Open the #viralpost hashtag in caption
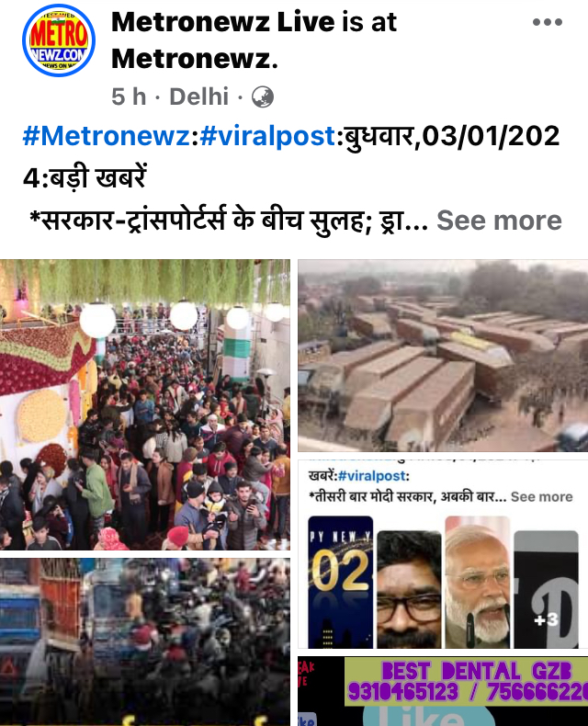 pos(267,136)
